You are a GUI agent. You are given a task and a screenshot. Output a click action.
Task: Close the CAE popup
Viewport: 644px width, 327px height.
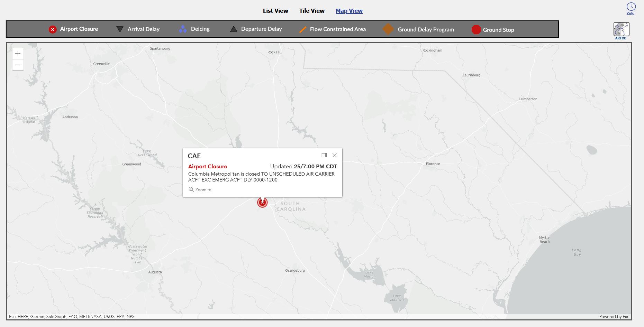pos(335,155)
